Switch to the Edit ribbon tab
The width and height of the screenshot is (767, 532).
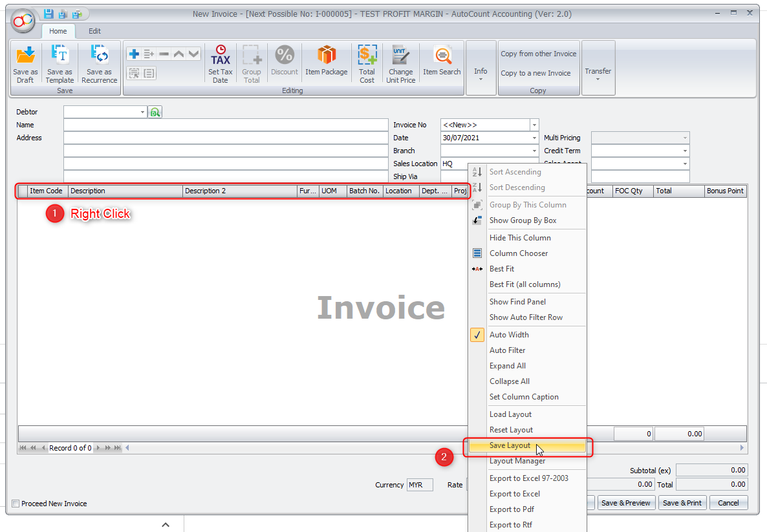[x=94, y=31]
